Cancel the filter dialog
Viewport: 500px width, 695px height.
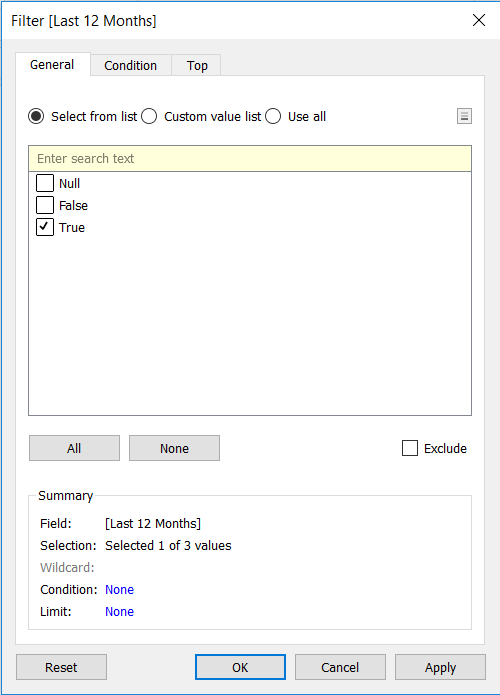tap(340, 667)
